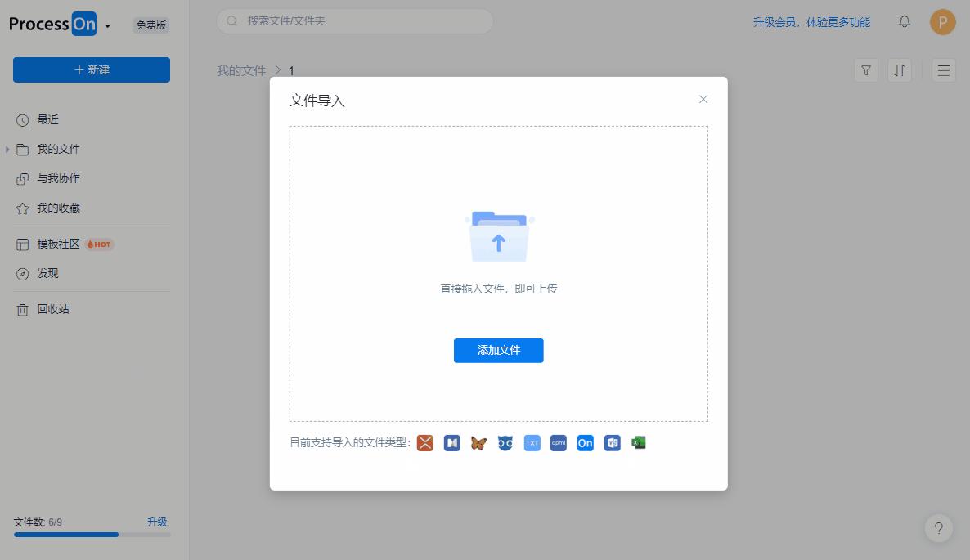Open the ProcessOn logo dropdown arrow
The height and width of the screenshot is (560, 970).
point(108,26)
